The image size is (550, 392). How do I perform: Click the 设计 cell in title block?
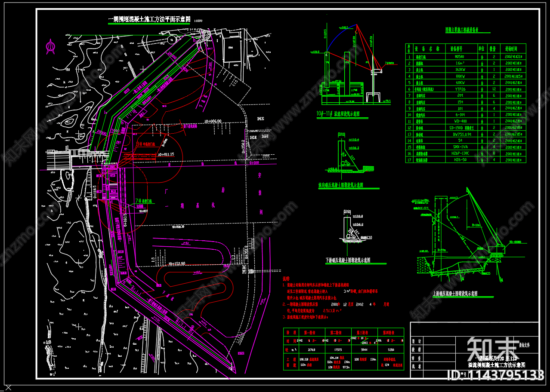416,340
